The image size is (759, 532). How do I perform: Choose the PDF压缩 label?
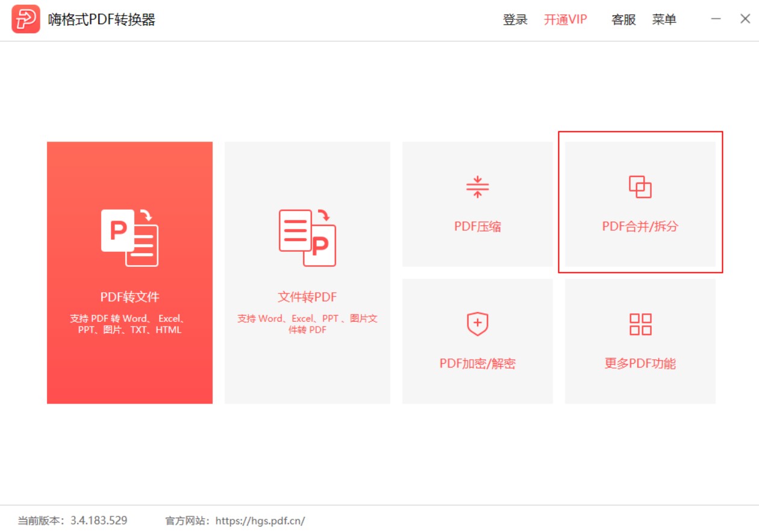coord(478,227)
